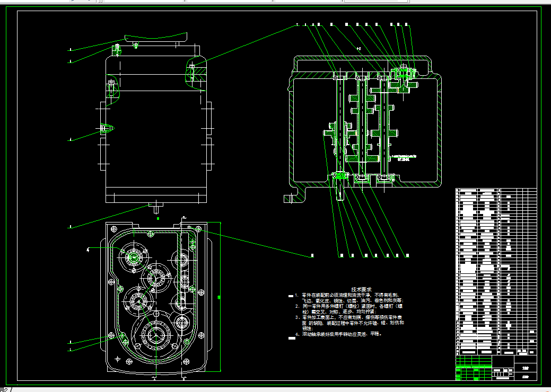This screenshot has height=392, width=551.
Task: Pick the shaft stub below the front view housing
Action: 156,208
